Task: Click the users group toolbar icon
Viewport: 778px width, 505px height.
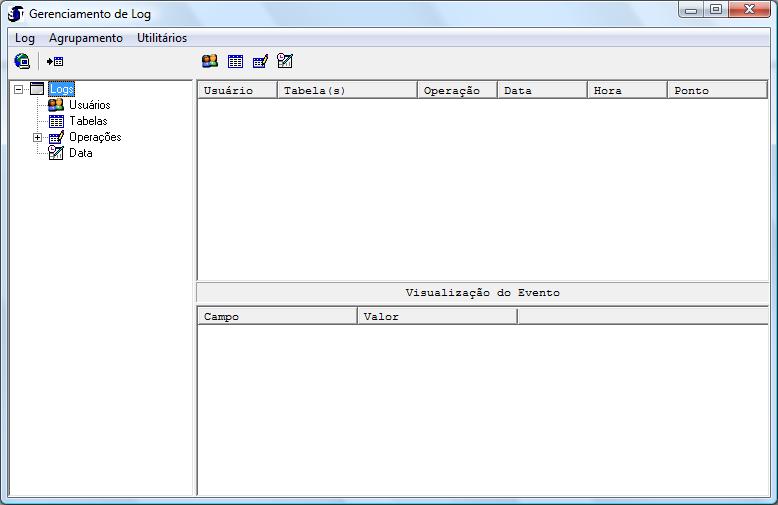Action: (210, 62)
